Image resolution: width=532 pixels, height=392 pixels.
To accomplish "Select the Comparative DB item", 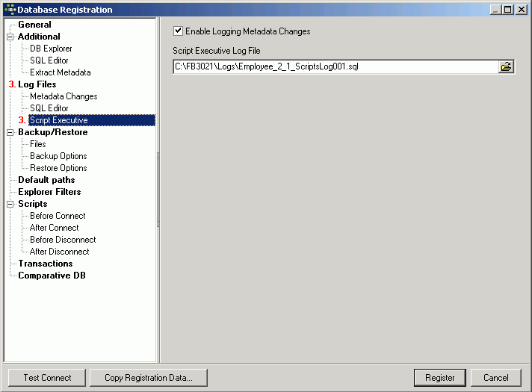I will [x=52, y=276].
